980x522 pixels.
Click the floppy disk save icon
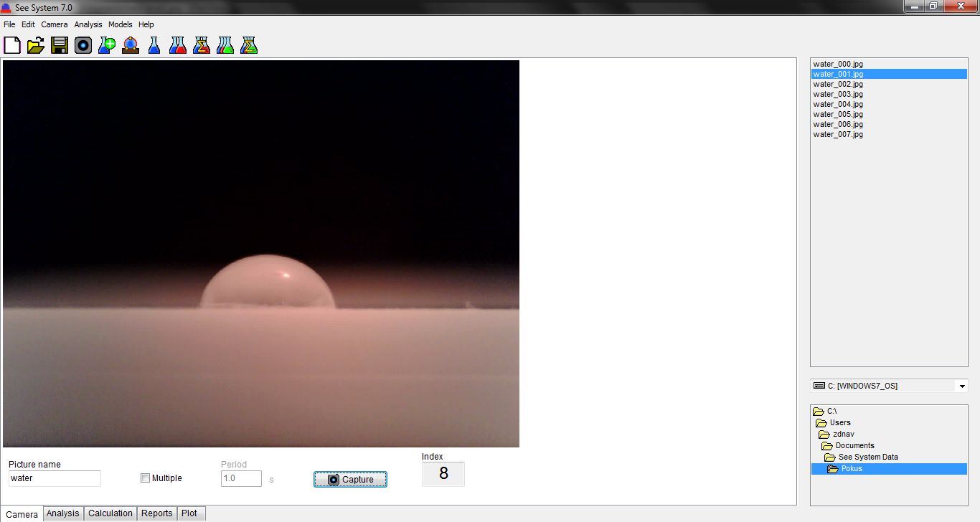[60, 46]
